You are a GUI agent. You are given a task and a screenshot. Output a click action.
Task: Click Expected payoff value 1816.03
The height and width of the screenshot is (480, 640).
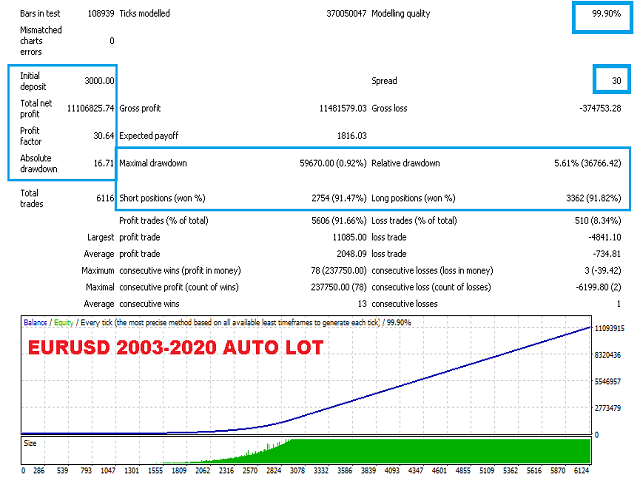351,136
